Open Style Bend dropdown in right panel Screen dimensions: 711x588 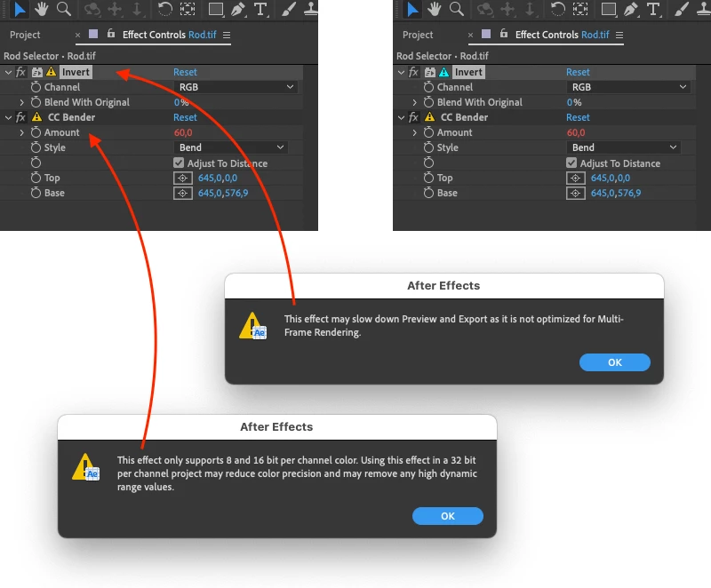(x=624, y=147)
